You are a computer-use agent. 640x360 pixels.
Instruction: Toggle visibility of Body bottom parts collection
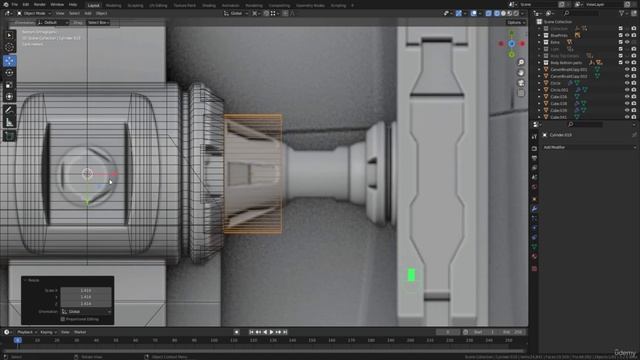pyautogui.click(x=627, y=62)
